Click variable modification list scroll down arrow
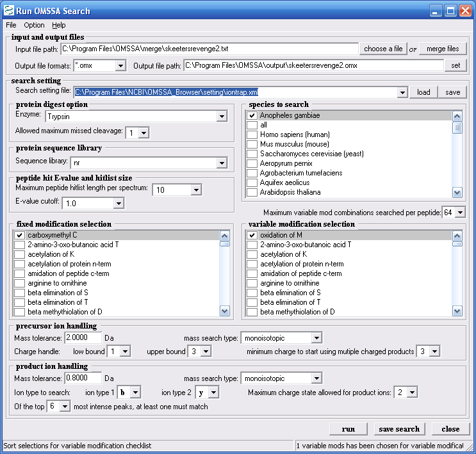Screen dimensions: 476x454 [x=457, y=311]
